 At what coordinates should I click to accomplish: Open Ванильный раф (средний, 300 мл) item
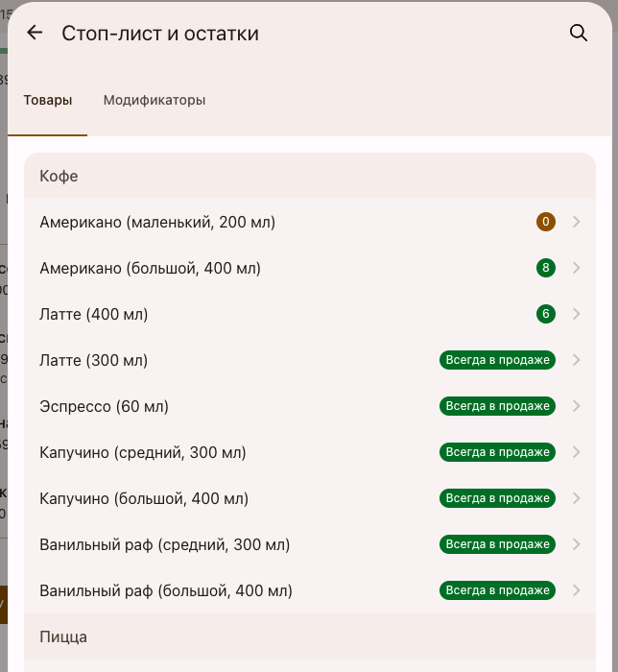click(x=310, y=544)
